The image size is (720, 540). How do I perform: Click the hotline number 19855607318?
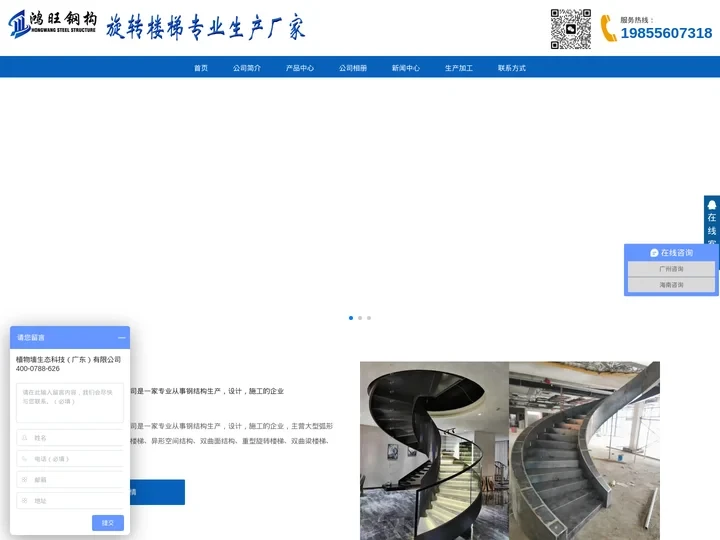coord(666,33)
